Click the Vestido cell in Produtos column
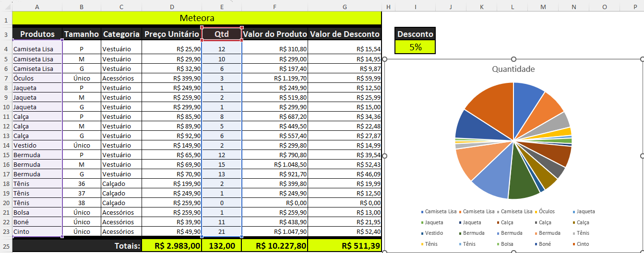Viewport: 644px width, 253px height. click(37, 145)
